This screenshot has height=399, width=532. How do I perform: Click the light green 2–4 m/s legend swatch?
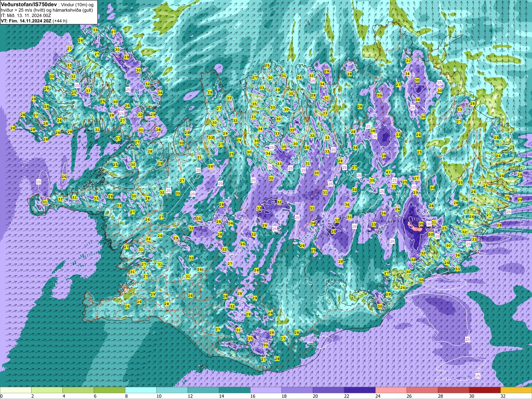pos(47,390)
